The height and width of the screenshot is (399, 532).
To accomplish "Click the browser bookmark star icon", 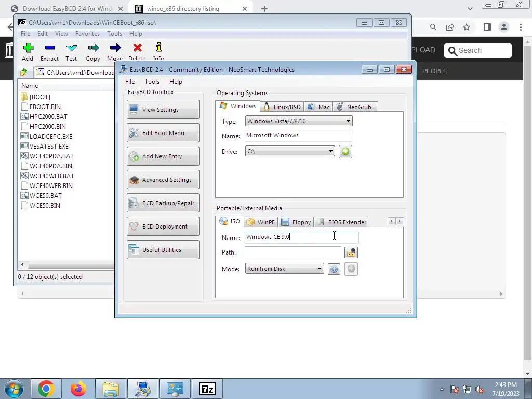I will click(467, 27).
